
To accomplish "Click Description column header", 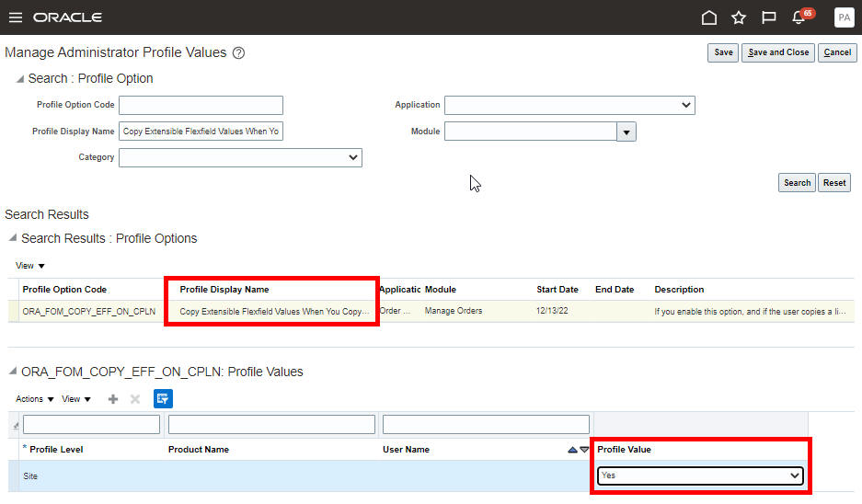I will tap(679, 290).
